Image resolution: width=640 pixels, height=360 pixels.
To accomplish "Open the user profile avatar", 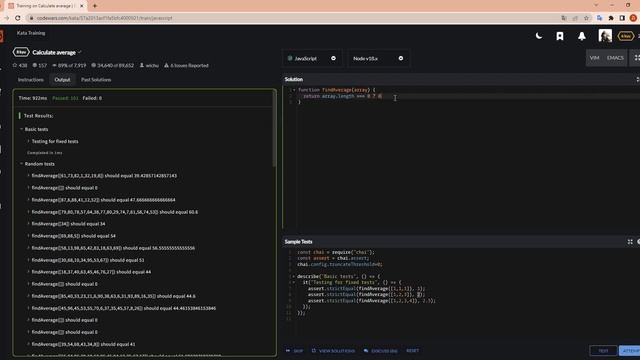I will (x=605, y=36).
